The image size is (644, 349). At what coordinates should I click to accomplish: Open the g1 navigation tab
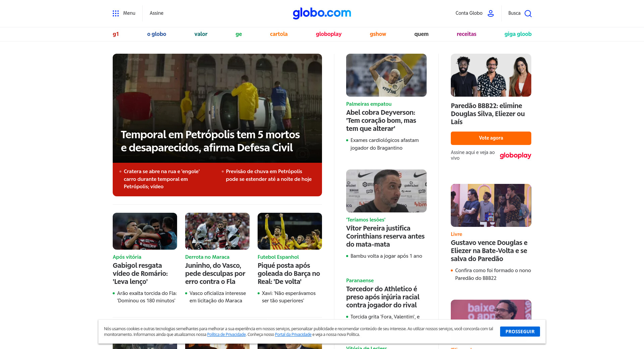(116, 34)
